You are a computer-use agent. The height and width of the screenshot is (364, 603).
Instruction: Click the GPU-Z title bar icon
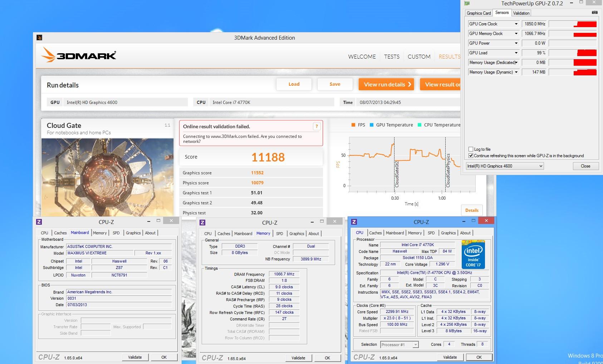(x=467, y=3)
